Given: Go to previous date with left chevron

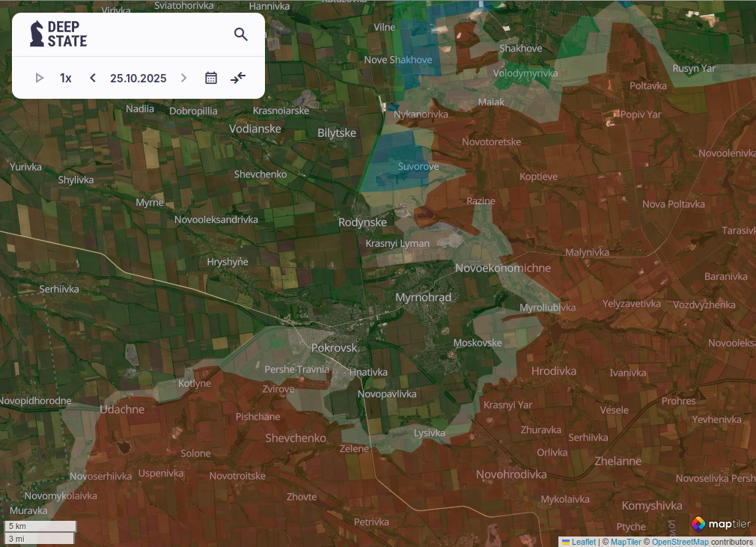Looking at the screenshot, I should tap(93, 78).
